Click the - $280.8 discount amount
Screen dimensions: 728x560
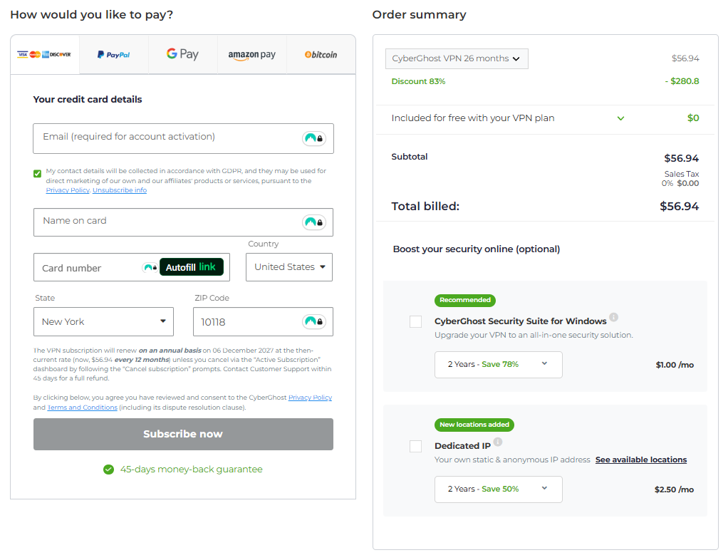682,81
